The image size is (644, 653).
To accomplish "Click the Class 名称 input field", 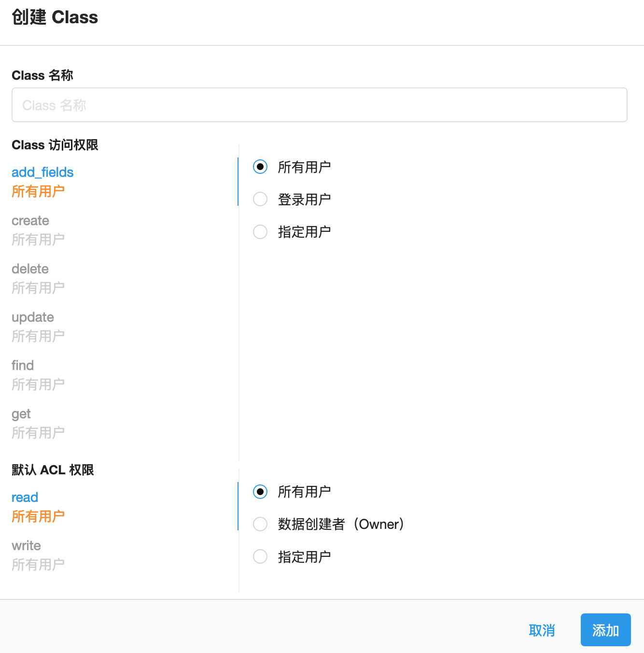I will pyautogui.click(x=319, y=105).
